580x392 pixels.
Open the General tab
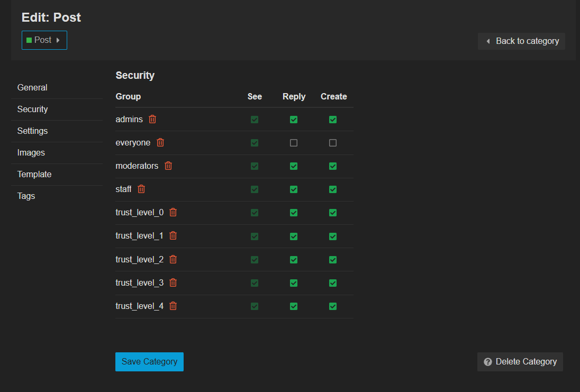point(57,88)
